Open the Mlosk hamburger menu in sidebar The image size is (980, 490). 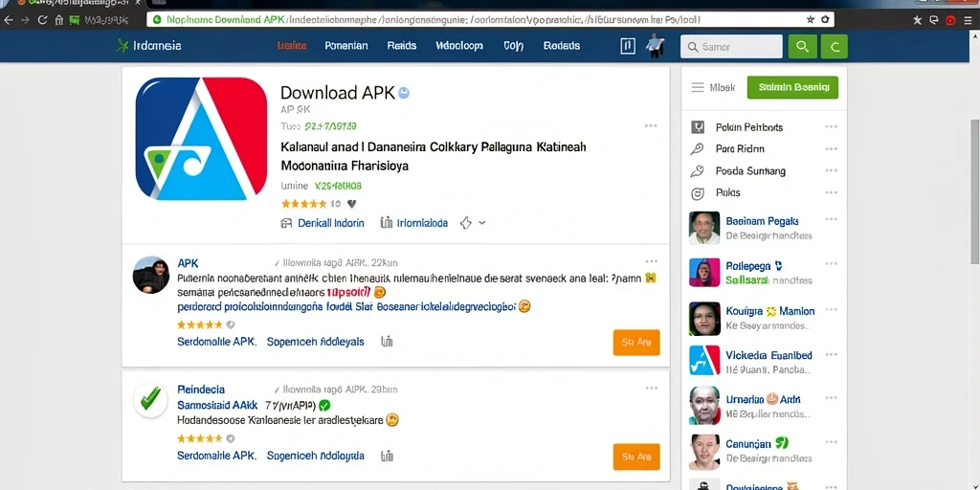(698, 87)
